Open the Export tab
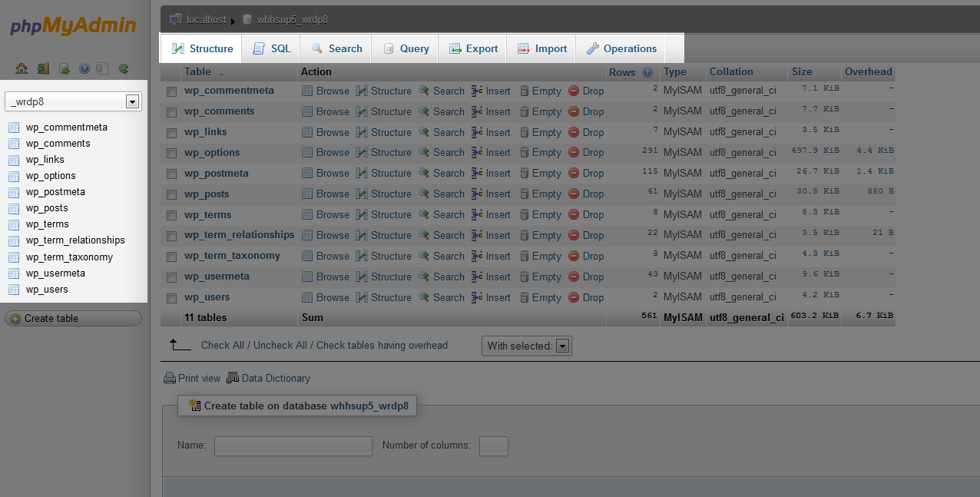The height and width of the screenshot is (497, 980). (x=473, y=48)
